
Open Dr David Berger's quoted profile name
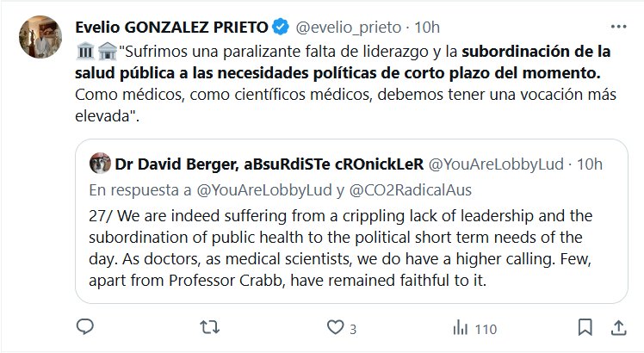coord(267,163)
